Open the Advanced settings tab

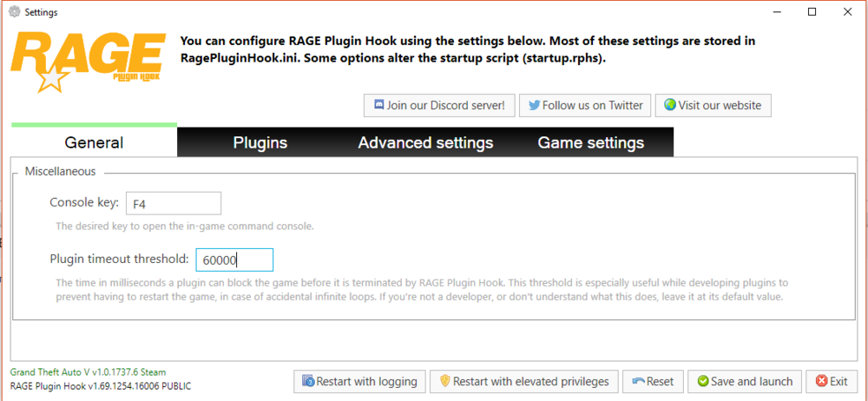pyautogui.click(x=425, y=142)
